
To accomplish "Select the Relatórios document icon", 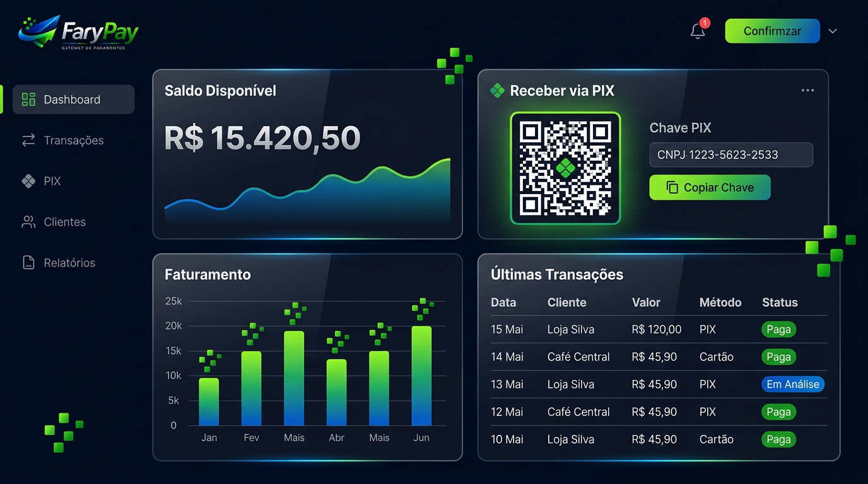I will point(28,263).
